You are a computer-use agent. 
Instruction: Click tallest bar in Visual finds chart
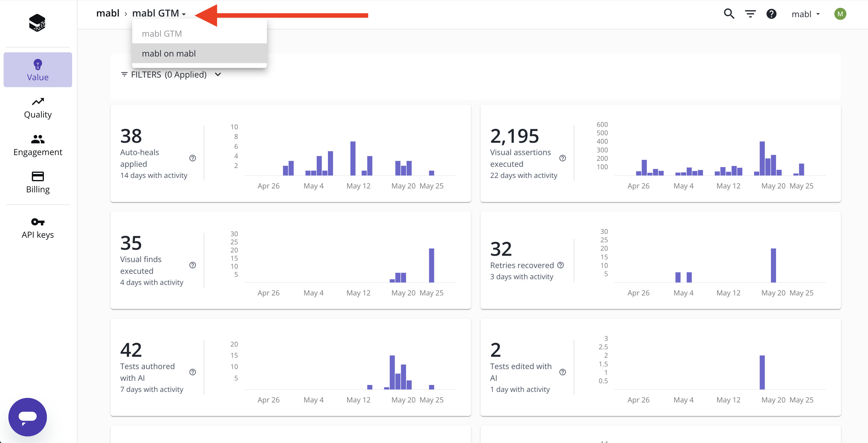pos(431,265)
